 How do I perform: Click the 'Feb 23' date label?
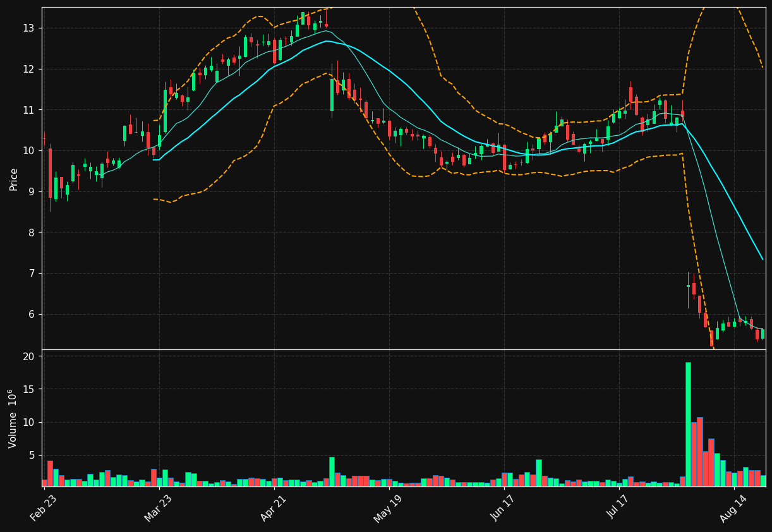(x=43, y=508)
